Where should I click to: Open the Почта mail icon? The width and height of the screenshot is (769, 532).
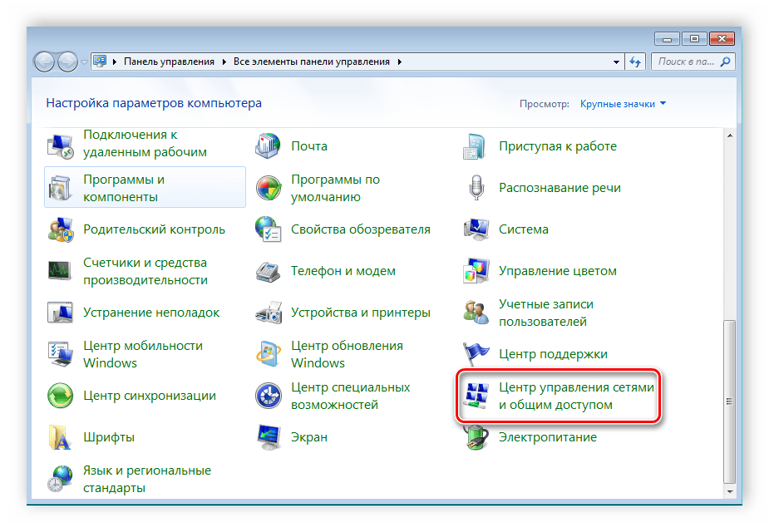(269, 146)
